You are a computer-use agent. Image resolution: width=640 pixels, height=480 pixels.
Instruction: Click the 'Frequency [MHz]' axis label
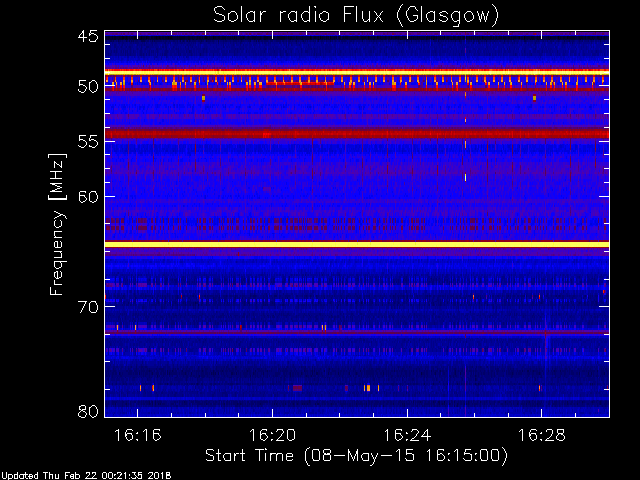(58, 224)
